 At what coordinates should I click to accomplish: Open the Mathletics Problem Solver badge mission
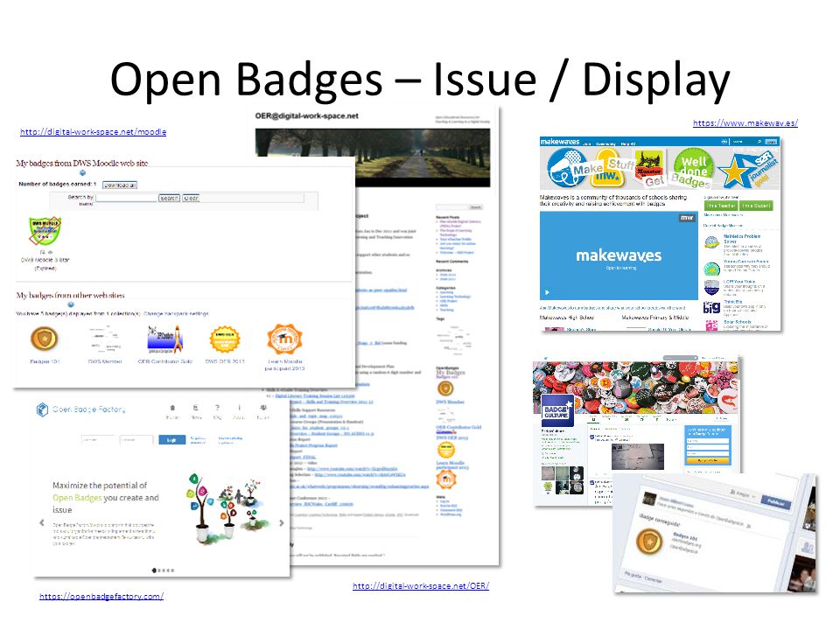pos(742,238)
